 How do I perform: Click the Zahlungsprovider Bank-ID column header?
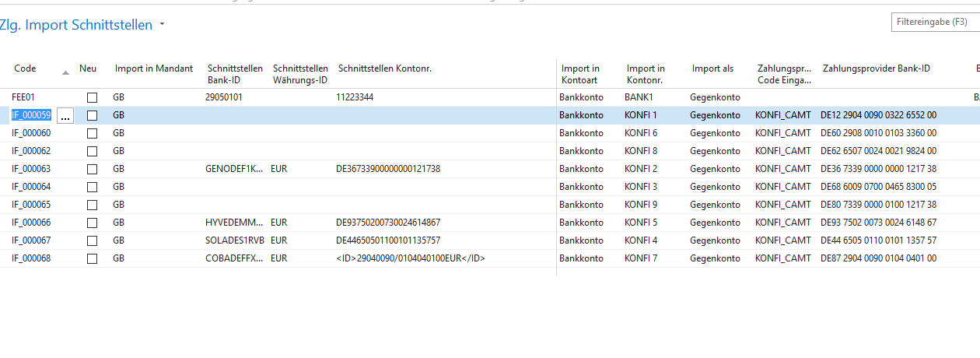pos(877,68)
